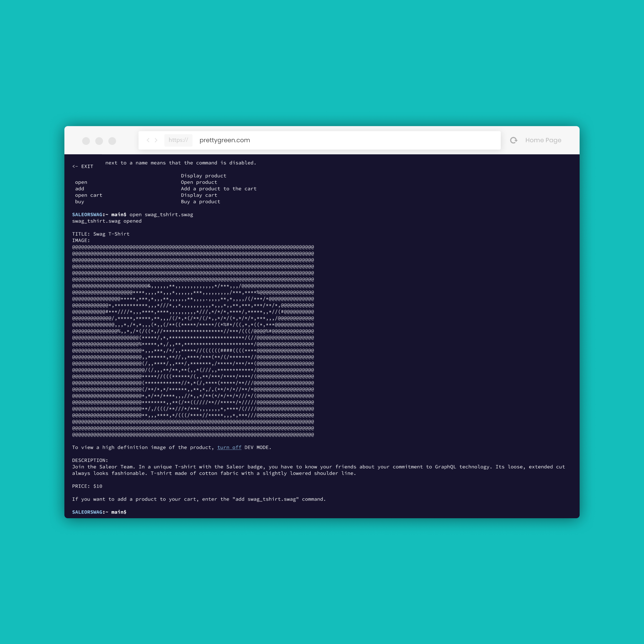Click the browser forward arrow
Image resolution: width=644 pixels, height=644 pixels.
click(156, 140)
